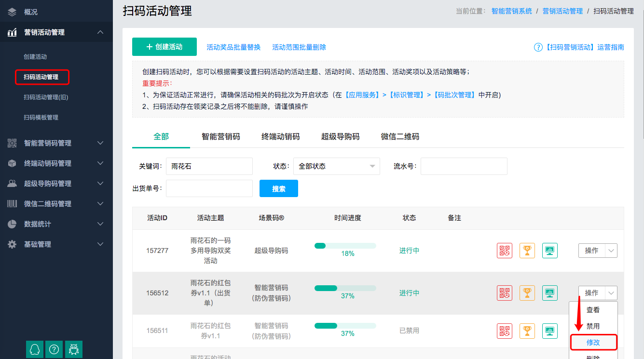Expand the 智能营销码管理 section chevron
The image size is (644, 359).
pos(100,143)
